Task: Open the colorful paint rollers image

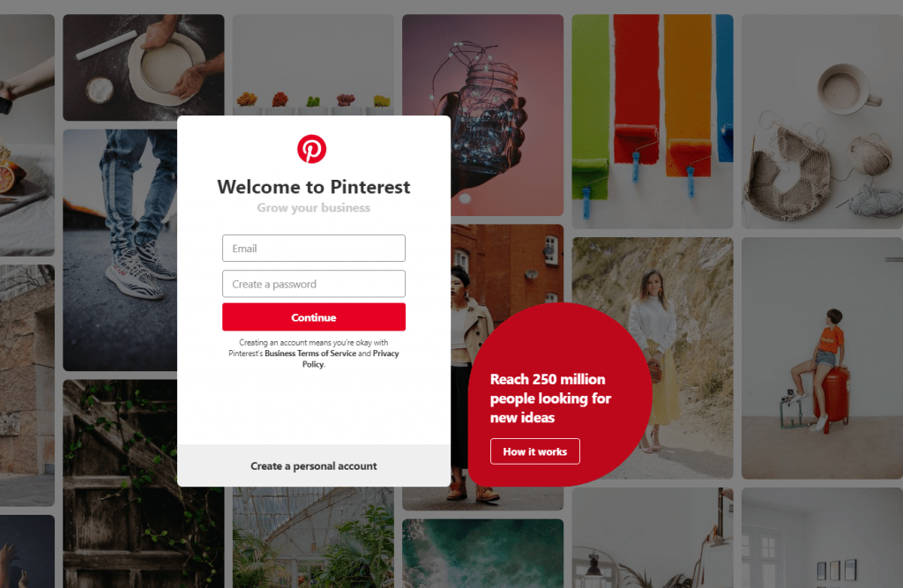Action: pos(653,122)
